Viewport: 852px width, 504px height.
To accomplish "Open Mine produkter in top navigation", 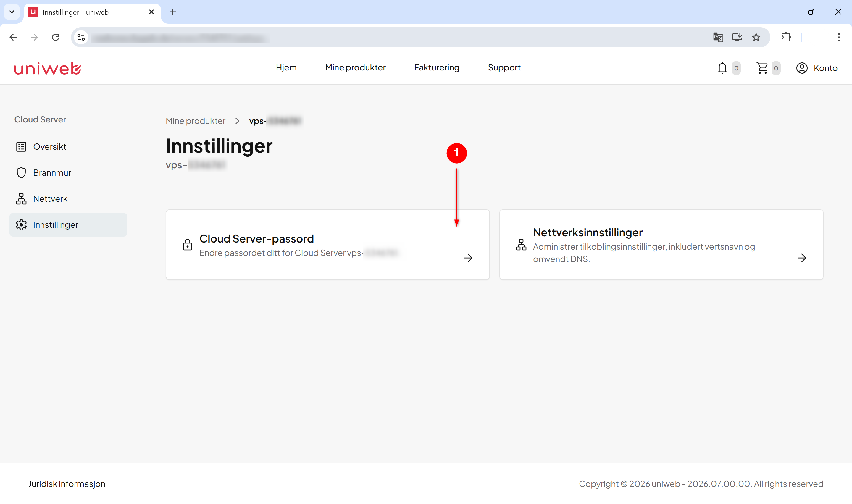I will [355, 68].
